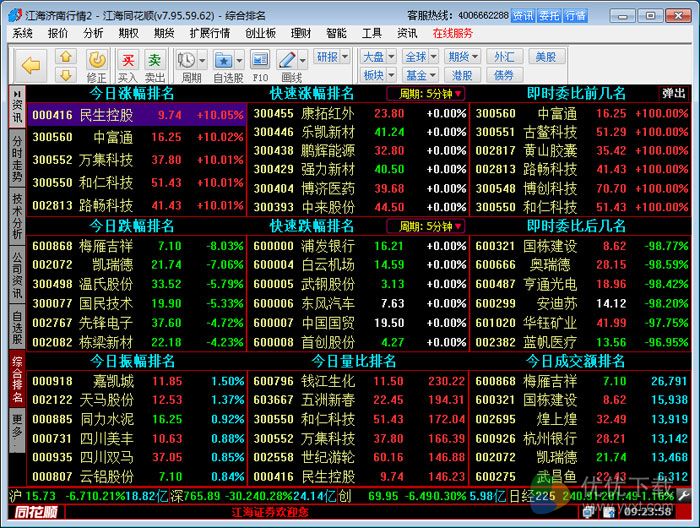Click the 美股 toolbar button
This screenshot has height=528, width=700.
[x=546, y=57]
